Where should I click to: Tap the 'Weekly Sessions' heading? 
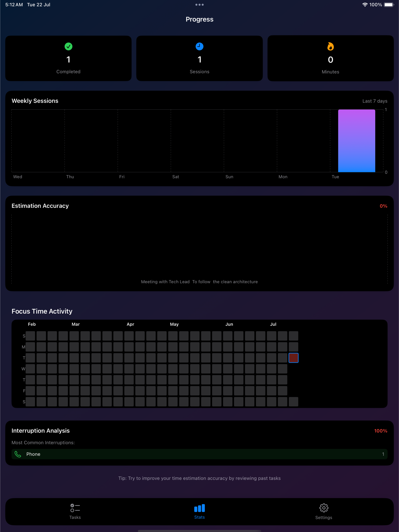coord(35,101)
